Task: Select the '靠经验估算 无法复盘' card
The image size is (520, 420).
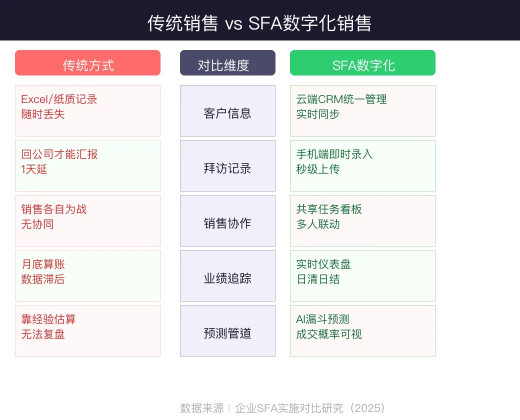Action: click(87, 330)
